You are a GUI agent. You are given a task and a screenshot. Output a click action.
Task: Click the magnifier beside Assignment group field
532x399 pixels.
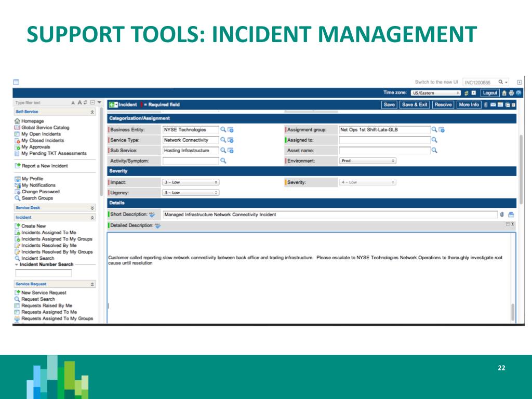click(434, 129)
